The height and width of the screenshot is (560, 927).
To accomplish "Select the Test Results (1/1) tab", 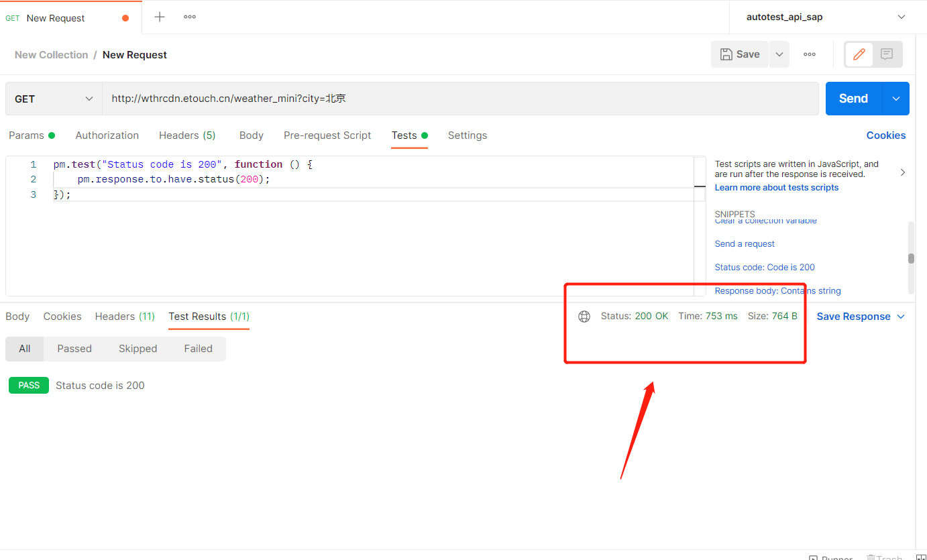I will (209, 317).
